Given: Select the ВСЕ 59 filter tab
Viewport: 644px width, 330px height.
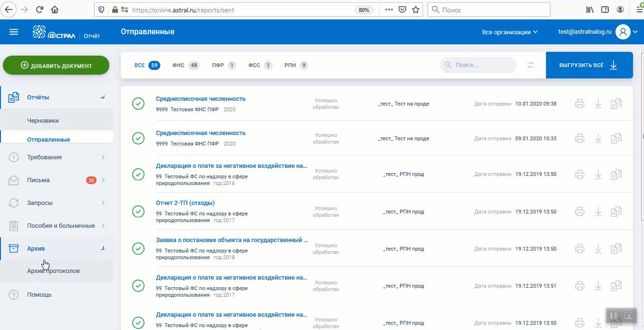Looking at the screenshot, I should point(147,65).
